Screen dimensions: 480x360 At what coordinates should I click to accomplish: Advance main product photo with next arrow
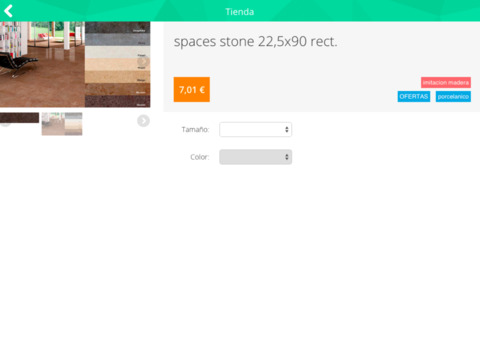[x=143, y=62]
